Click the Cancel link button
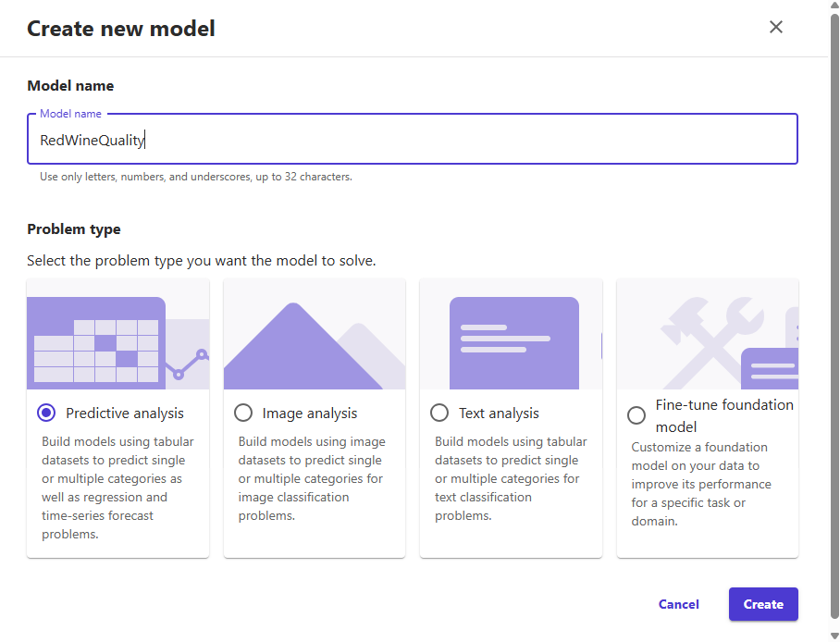 click(x=679, y=604)
